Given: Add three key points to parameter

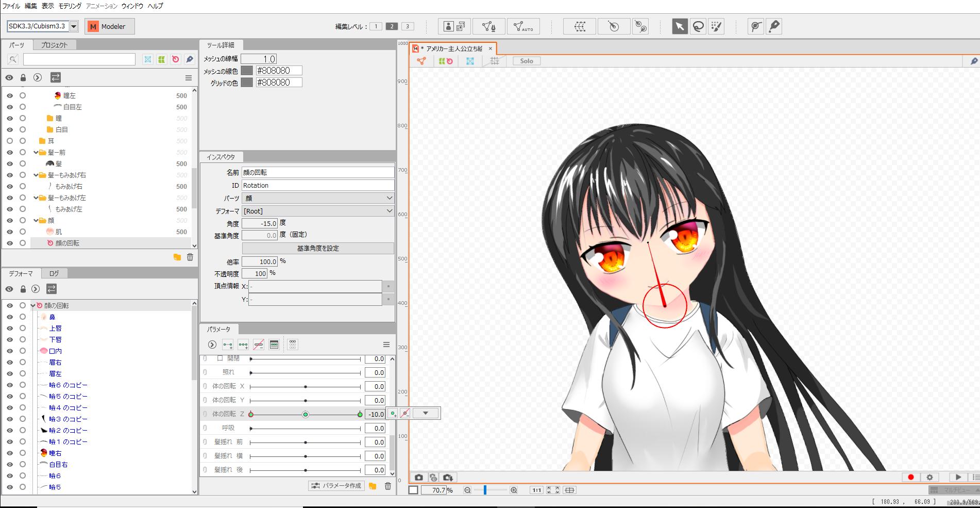Looking at the screenshot, I should 243,345.
